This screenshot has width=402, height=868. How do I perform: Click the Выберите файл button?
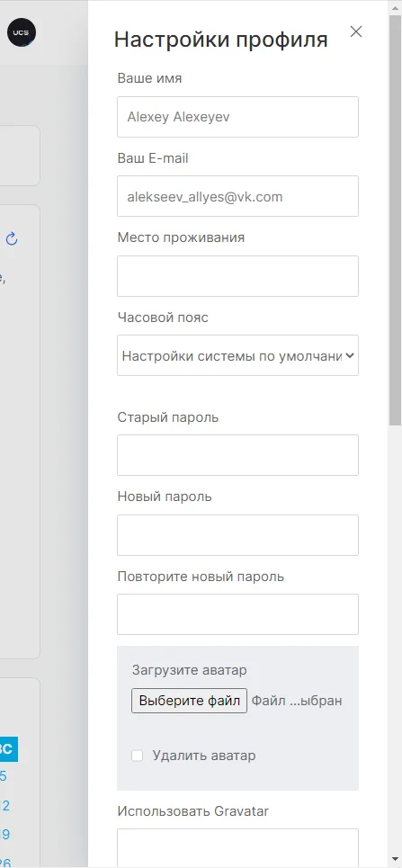[190, 701]
